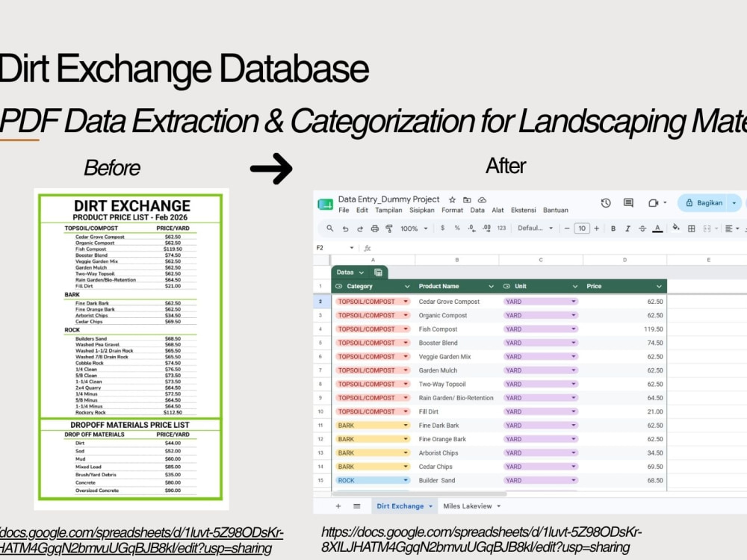Open the Bantuan menu
This screenshot has height=560, width=747.
pos(556,210)
